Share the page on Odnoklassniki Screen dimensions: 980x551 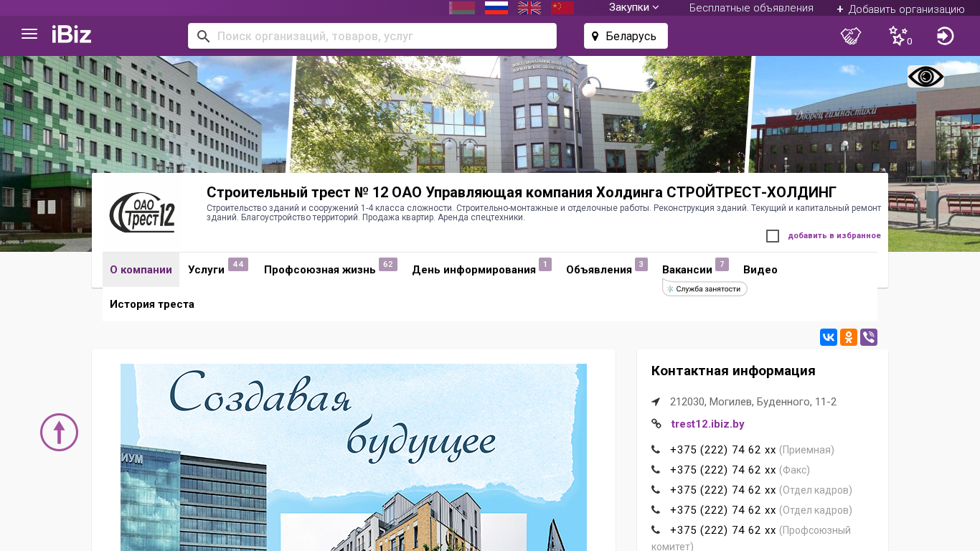tap(849, 337)
